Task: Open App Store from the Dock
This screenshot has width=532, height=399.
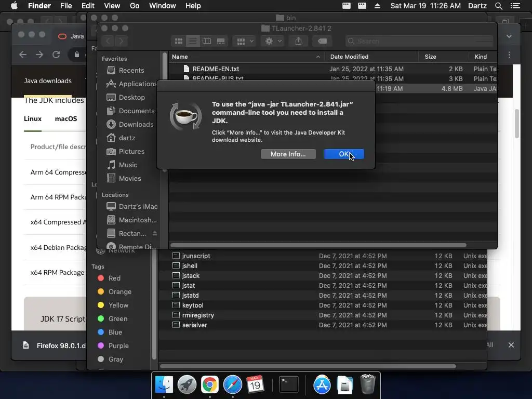Action: tap(322, 384)
